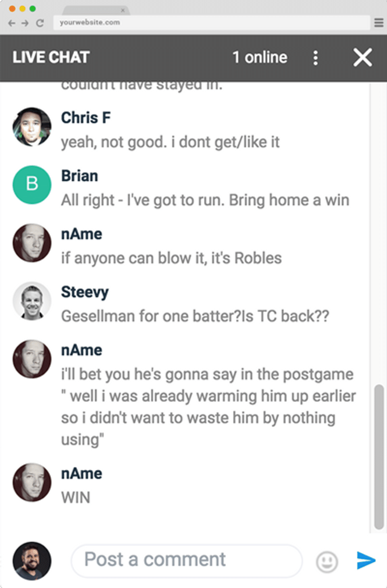
Task: Open the three-dot chat options menu
Action: pos(316,58)
